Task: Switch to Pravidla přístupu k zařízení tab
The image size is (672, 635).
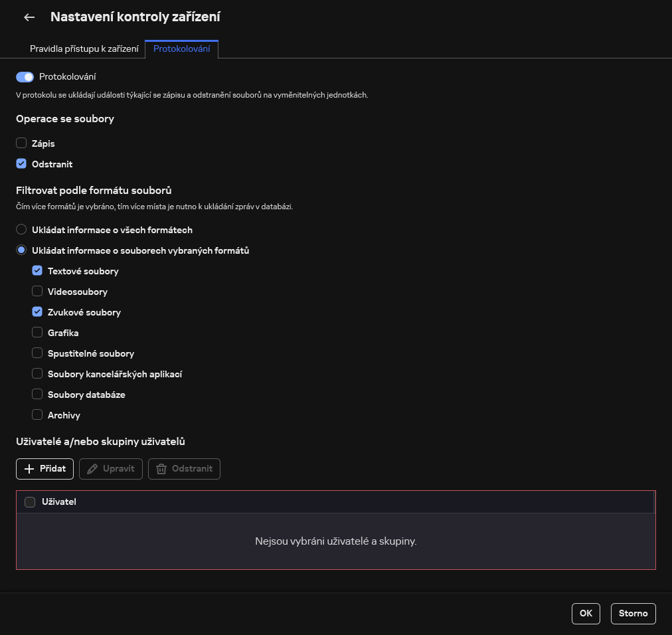Action: [x=84, y=48]
